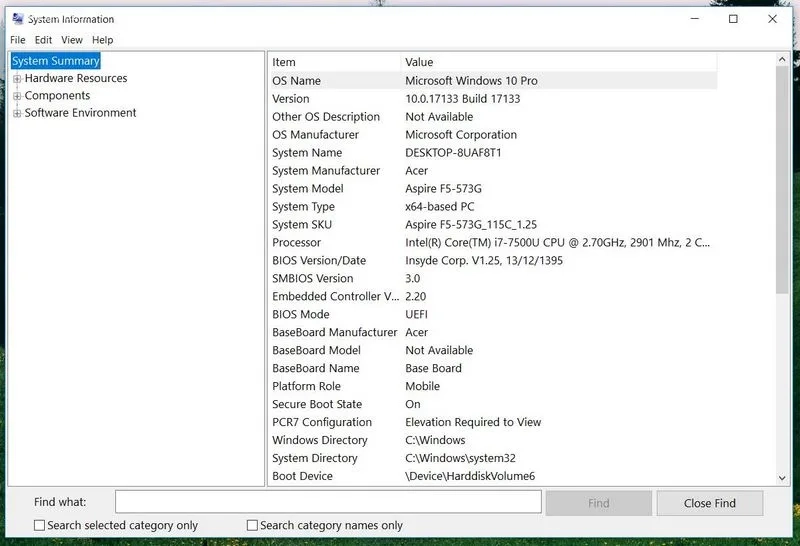800x546 pixels.
Task: Click DESKTOP-8UAF8T1 value
Action: pyautogui.click(x=453, y=153)
